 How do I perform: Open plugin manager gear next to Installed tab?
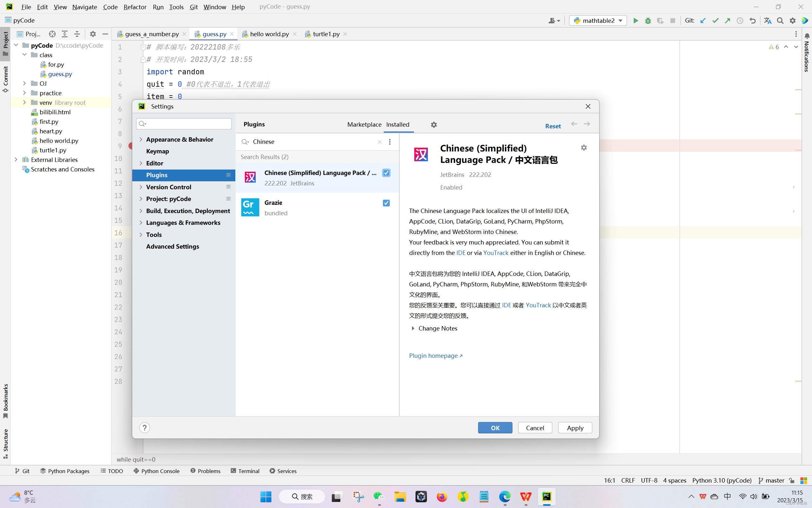434,125
